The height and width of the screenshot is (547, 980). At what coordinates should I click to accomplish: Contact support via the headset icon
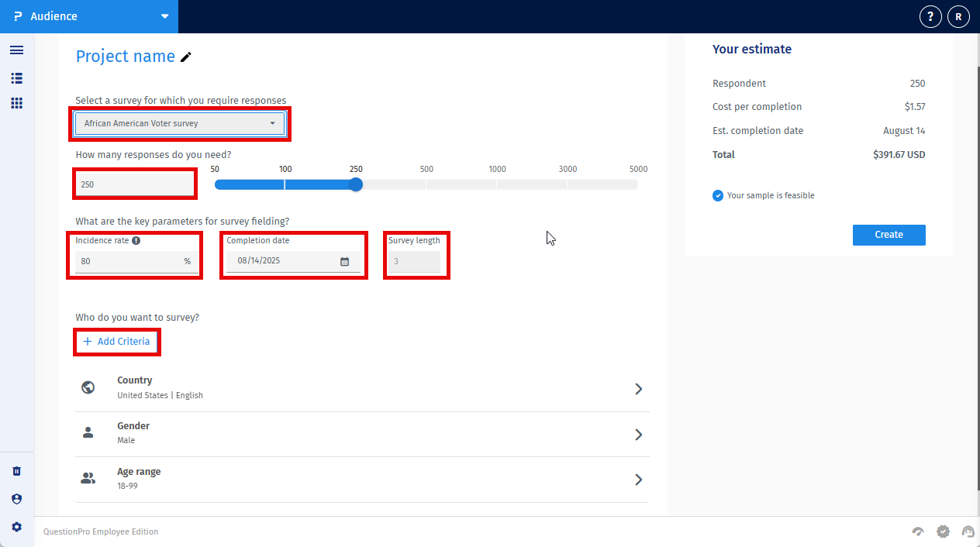[x=968, y=532]
